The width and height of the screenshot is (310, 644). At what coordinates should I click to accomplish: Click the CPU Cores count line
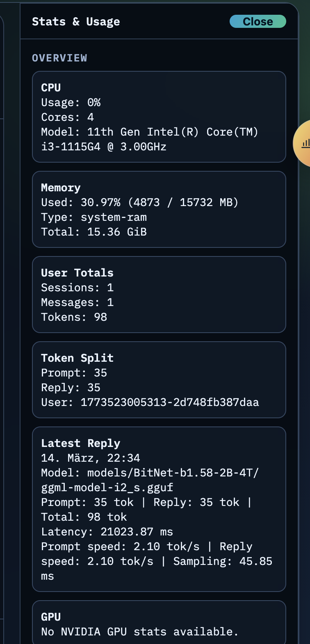click(68, 117)
